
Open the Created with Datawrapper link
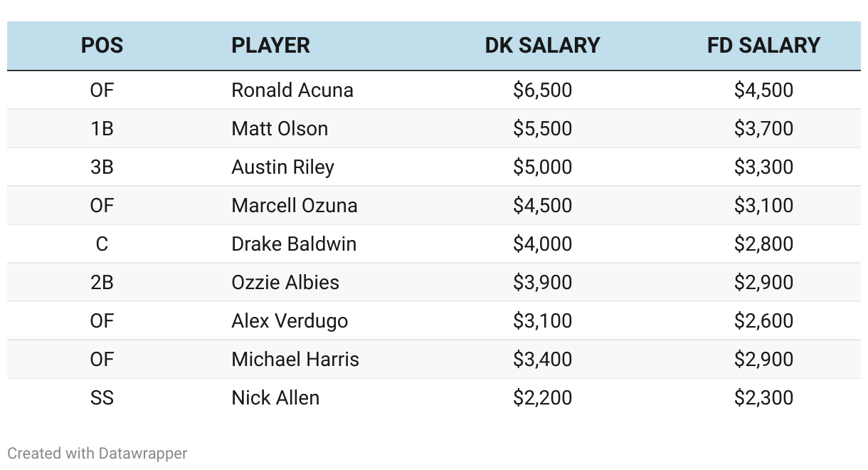(x=97, y=453)
